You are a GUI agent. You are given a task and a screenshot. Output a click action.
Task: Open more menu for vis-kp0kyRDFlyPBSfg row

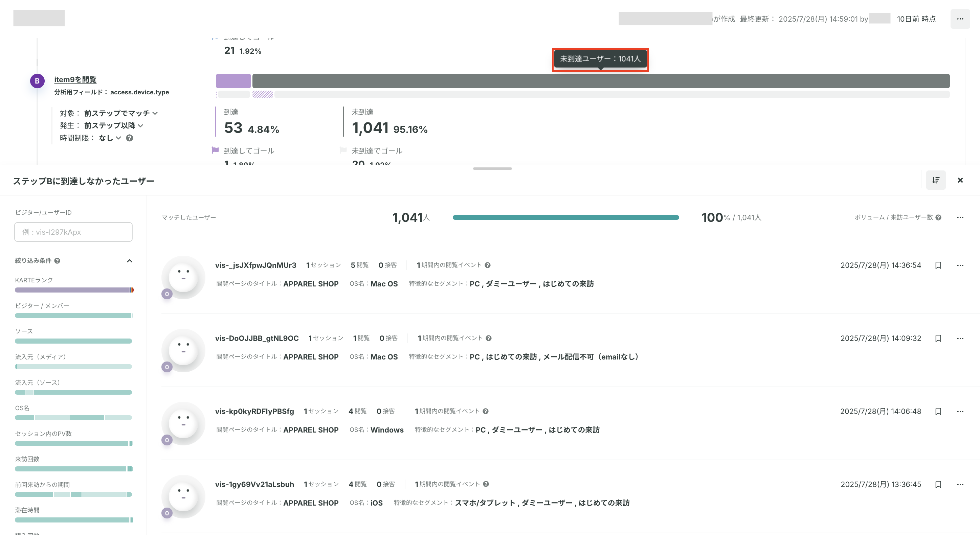960,412
